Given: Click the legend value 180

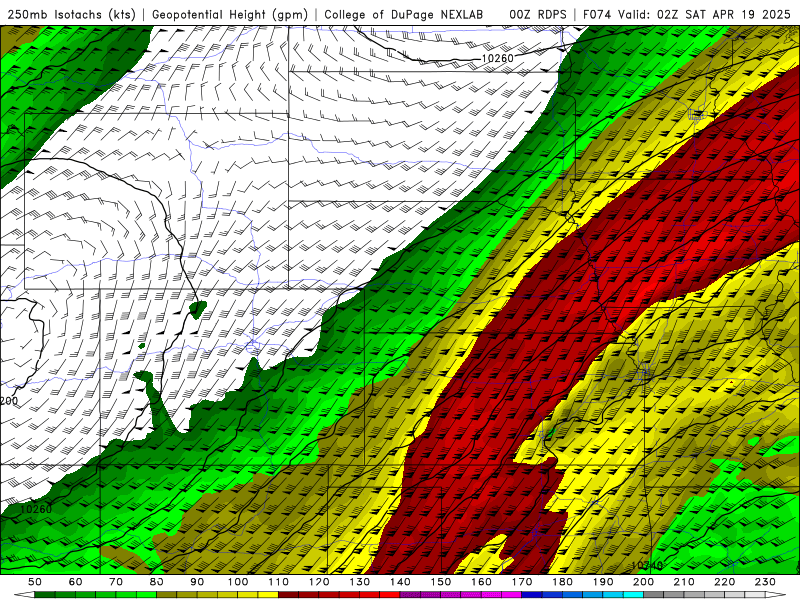Looking at the screenshot, I should point(562,582).
